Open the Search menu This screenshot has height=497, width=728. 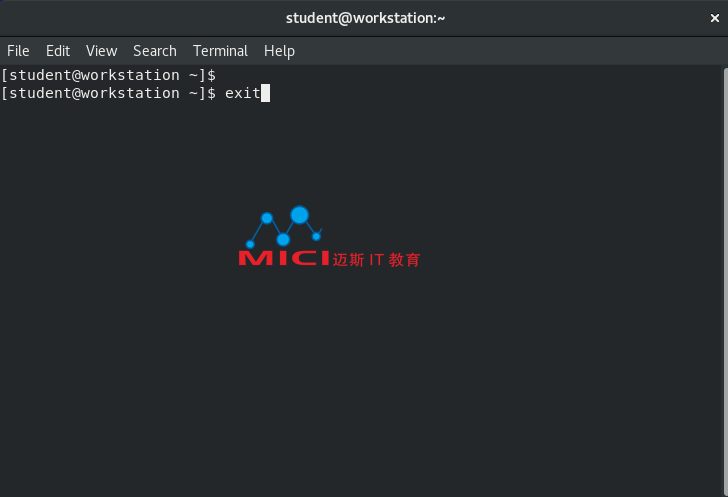[x=155, y=51]
